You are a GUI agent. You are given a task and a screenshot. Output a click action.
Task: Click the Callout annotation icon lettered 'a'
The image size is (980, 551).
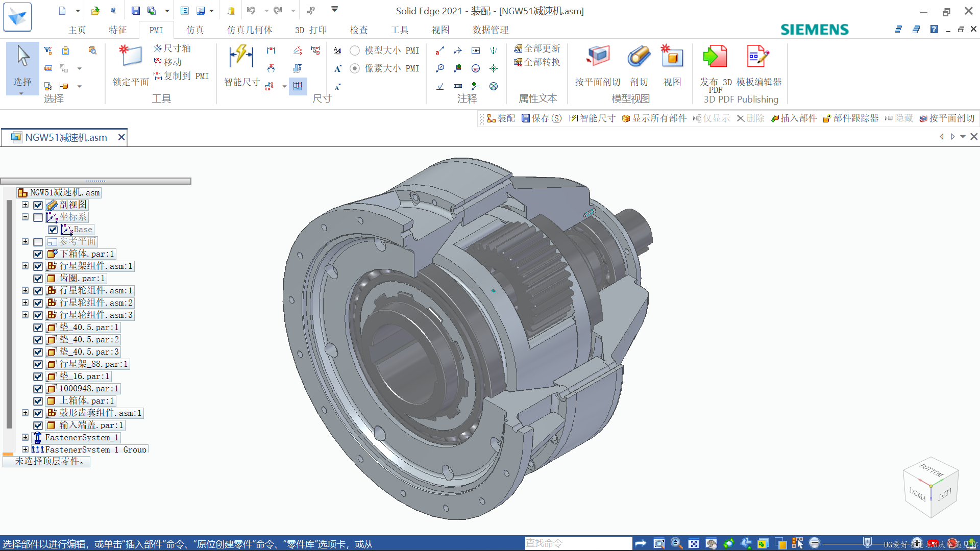(440, 51)
